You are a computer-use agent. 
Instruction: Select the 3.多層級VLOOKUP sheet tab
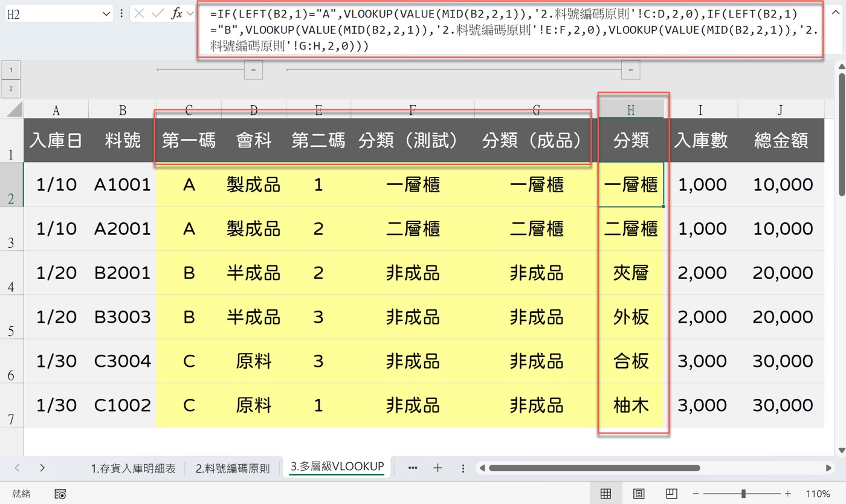(337, 467)
